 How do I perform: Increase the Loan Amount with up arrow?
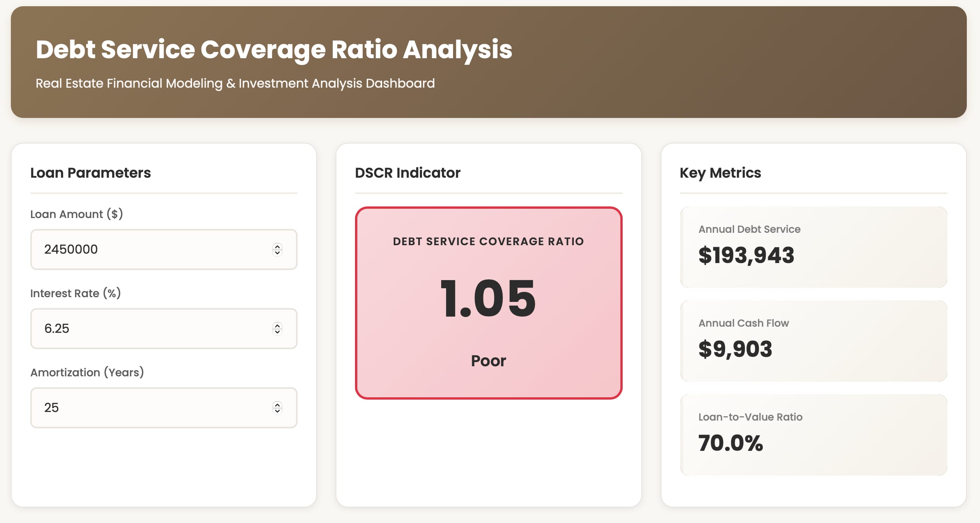tap(277, 246)
